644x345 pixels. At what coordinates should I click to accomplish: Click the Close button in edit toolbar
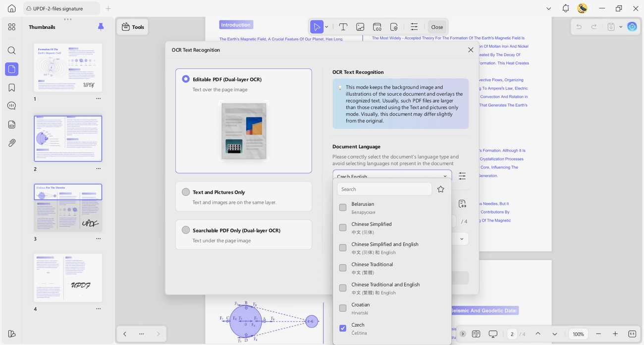click(437, 27)
